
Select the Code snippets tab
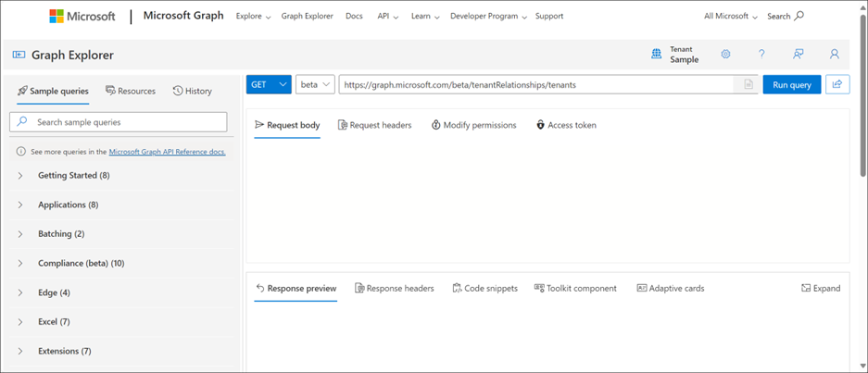coord(484,289)
